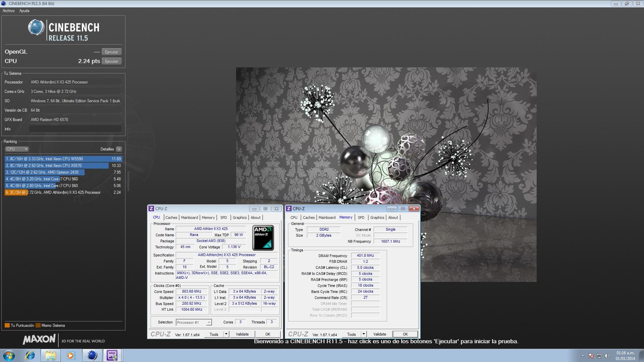Click Show Desktop strip at taskbar end

coord(641,355)
